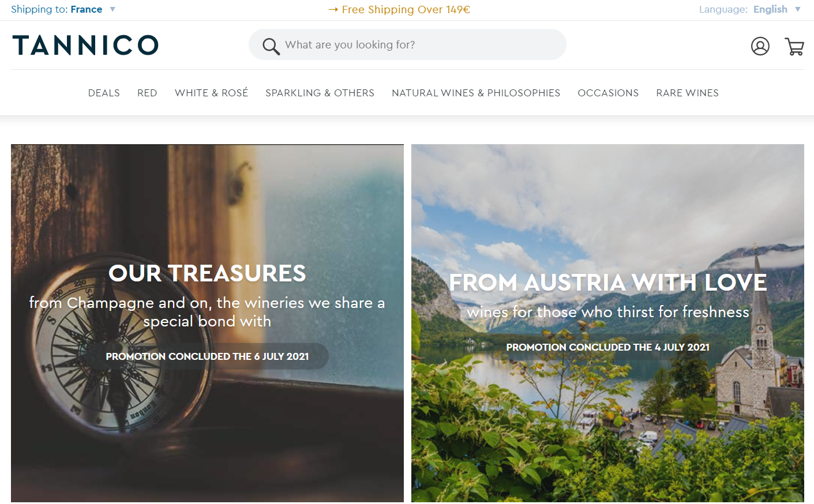The height and width of the screenshot is (504, 814).
Task: Click the magnifying glass search icon
Action: pos(271,46)
